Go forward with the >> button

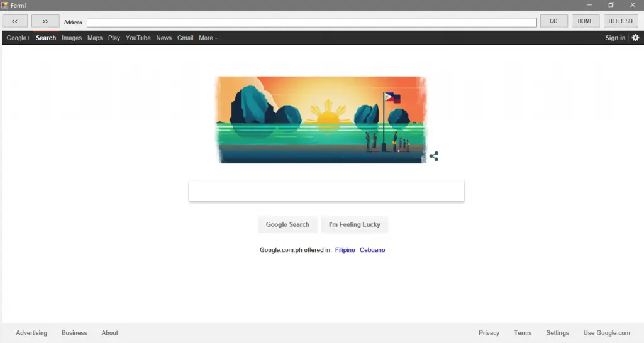click(45, 21)
